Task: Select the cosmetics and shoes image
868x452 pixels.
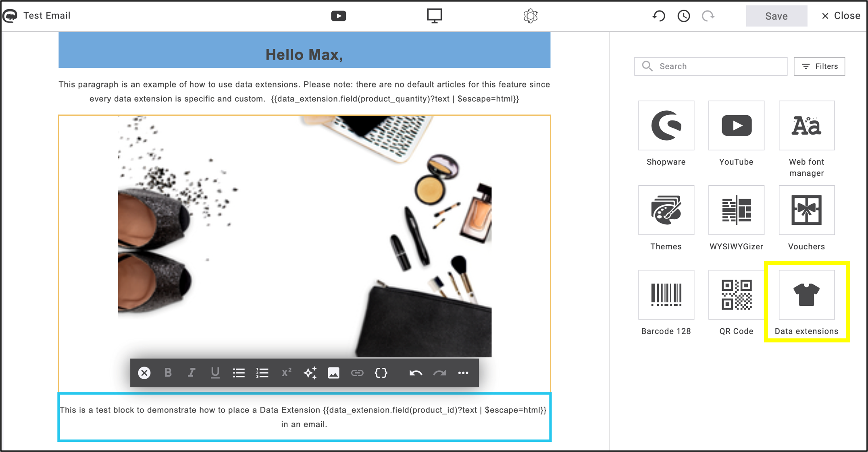Action: 304,236
